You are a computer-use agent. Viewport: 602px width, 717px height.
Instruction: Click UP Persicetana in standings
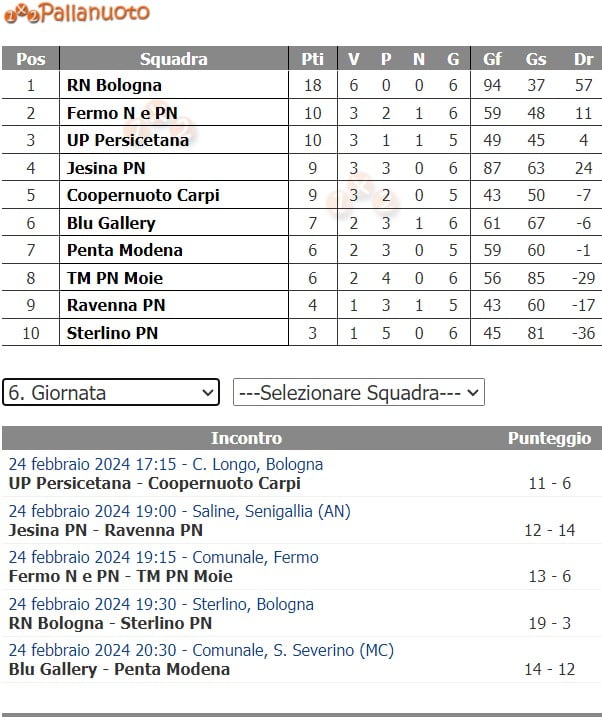point(128,141)
